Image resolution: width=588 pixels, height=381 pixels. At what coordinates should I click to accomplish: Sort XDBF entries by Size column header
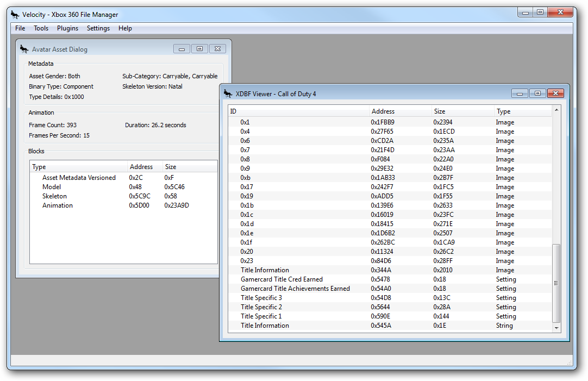point(463,111)
